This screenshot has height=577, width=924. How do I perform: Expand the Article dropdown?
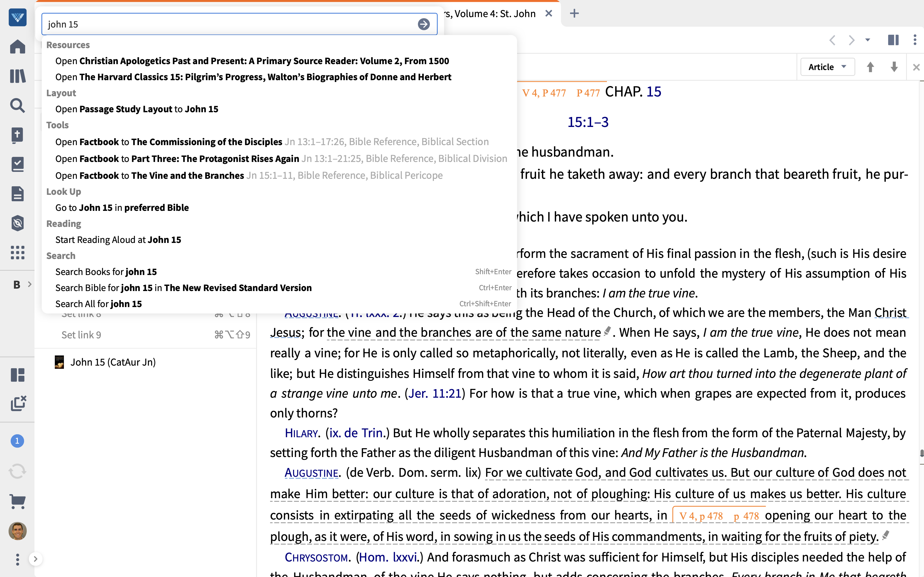827,67
